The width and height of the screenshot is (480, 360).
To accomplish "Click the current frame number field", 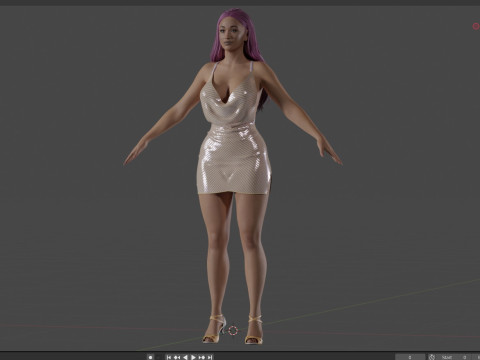I will [410, 357].
